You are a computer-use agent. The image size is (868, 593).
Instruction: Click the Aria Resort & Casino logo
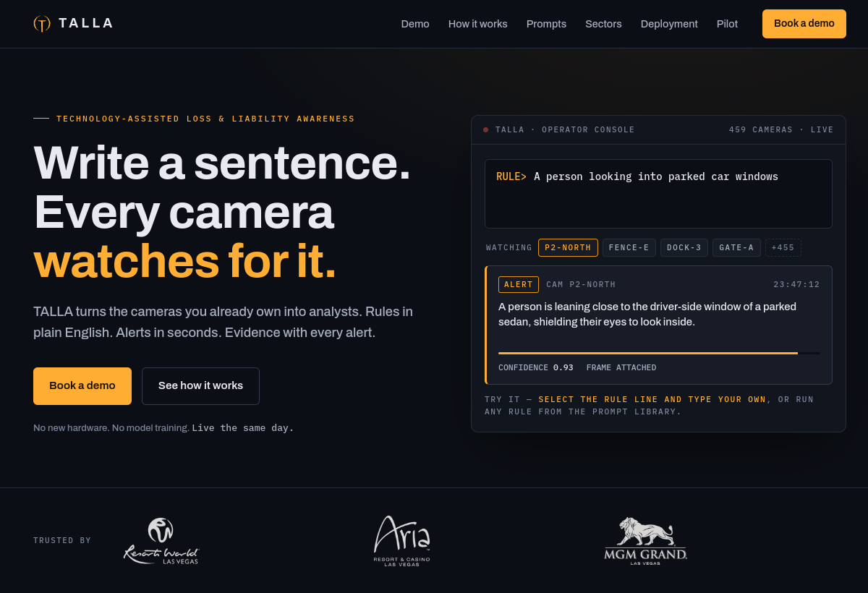tap(402, 541)
